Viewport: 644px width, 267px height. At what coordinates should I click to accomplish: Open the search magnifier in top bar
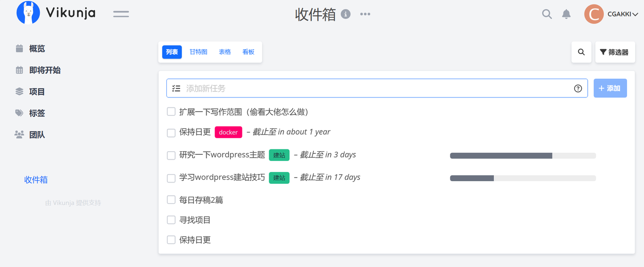pos(547,14)
